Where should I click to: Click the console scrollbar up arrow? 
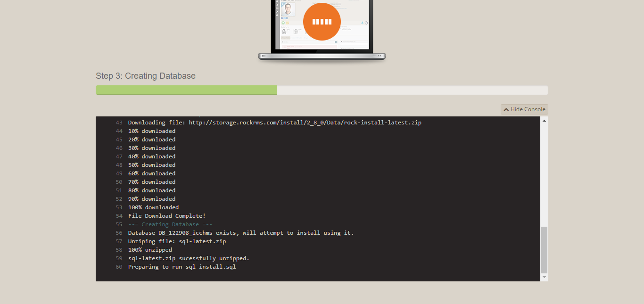pos(544,121)
